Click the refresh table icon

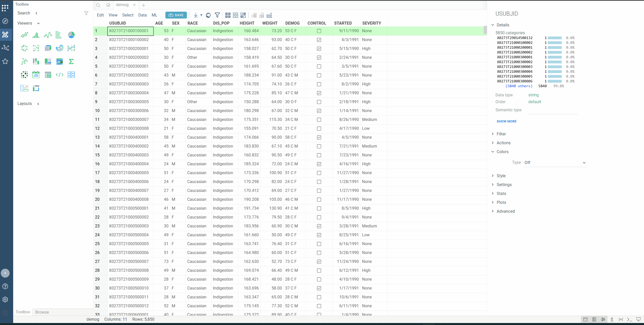click(208, 15)
